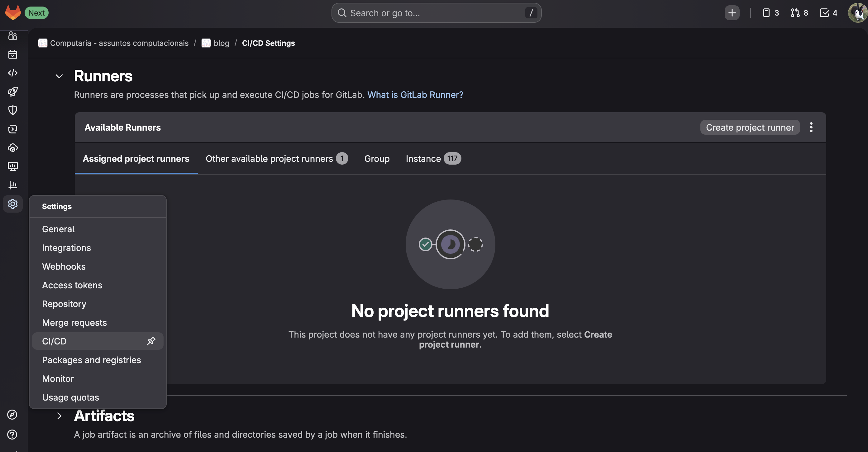Switch to the Group runners tab

[377, 158]
